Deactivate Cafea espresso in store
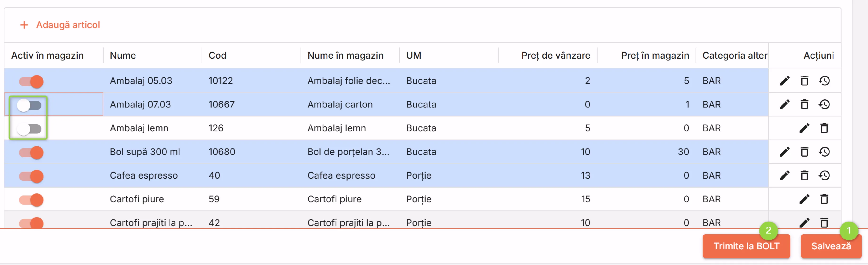 click(x=31, y=176)
